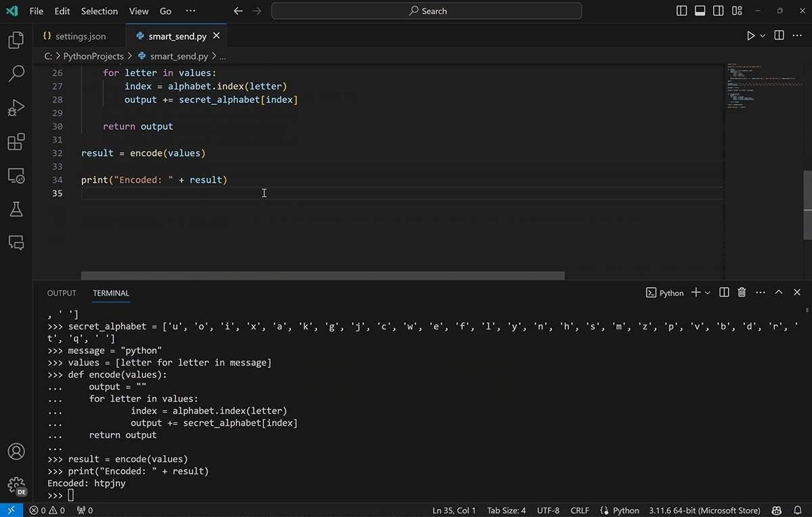The image size is (812, 517).
Task: Click Ln 35, Col 1 status entry
Action: coord(454,510)
